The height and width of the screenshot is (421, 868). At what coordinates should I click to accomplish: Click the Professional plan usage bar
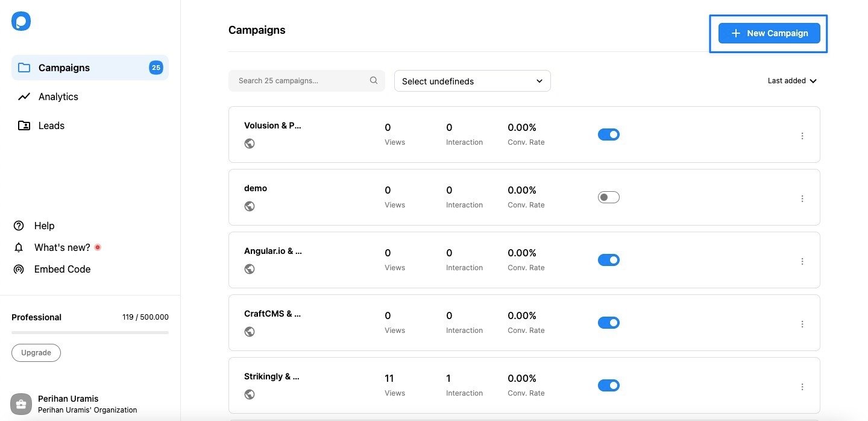click(90, 332)
